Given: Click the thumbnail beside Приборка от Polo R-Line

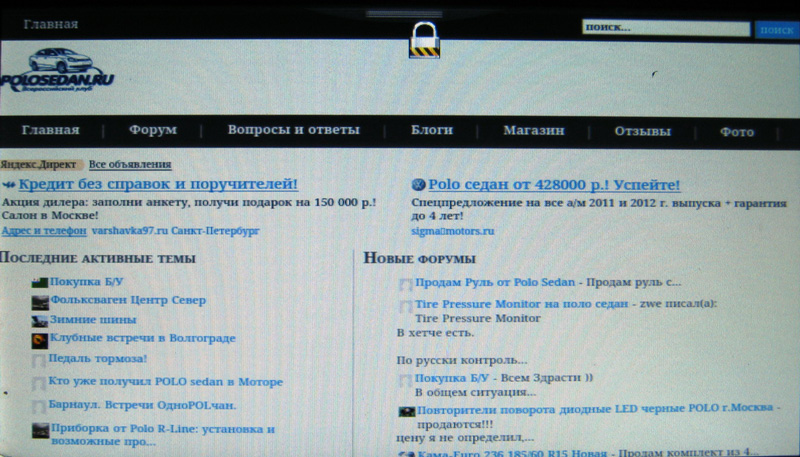Looking at the screenshot, I should [x=41, y=430].
